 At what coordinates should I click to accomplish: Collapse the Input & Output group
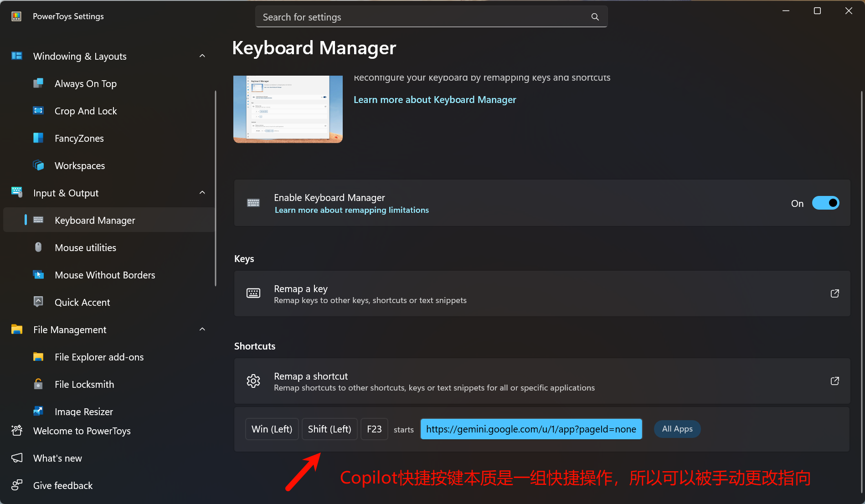(x=202, y=193)
